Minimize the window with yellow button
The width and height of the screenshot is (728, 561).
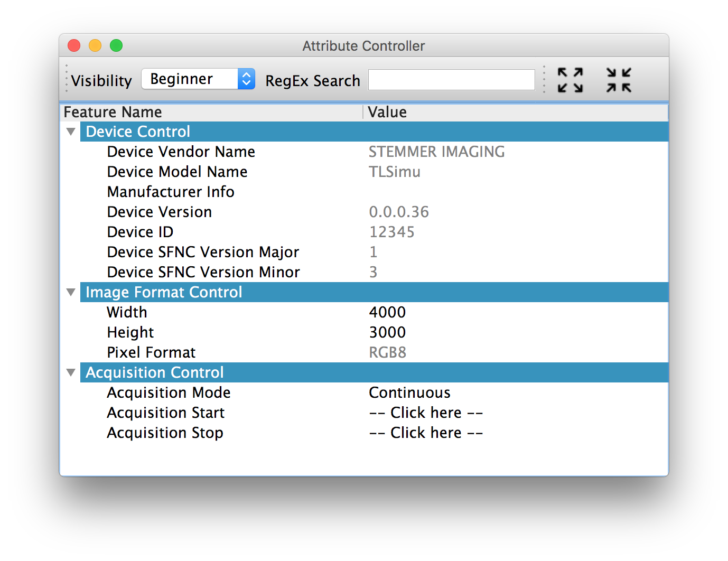[95, 45]
